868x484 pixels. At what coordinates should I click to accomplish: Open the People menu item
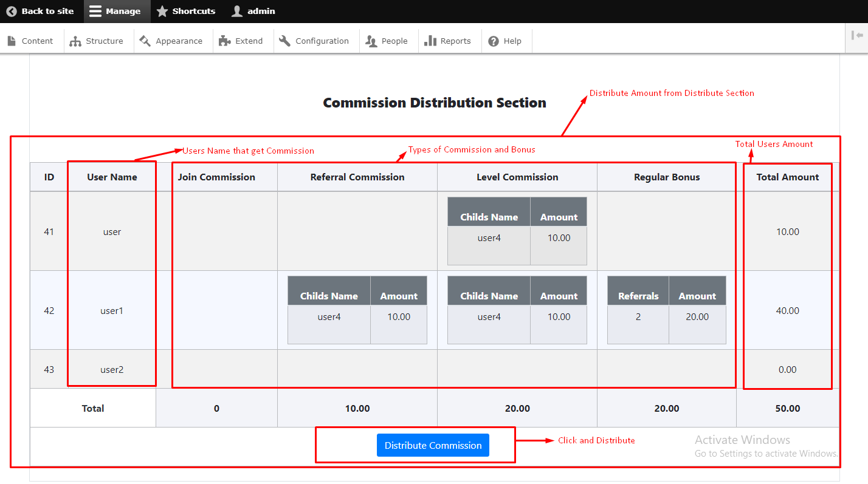tap(387, 41)
